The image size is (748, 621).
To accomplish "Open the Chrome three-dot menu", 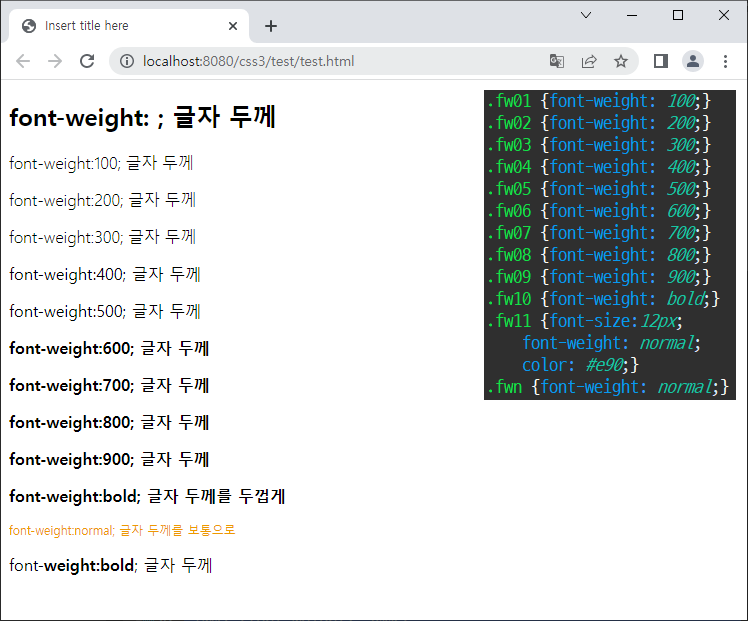I will (x=725, y=61).
